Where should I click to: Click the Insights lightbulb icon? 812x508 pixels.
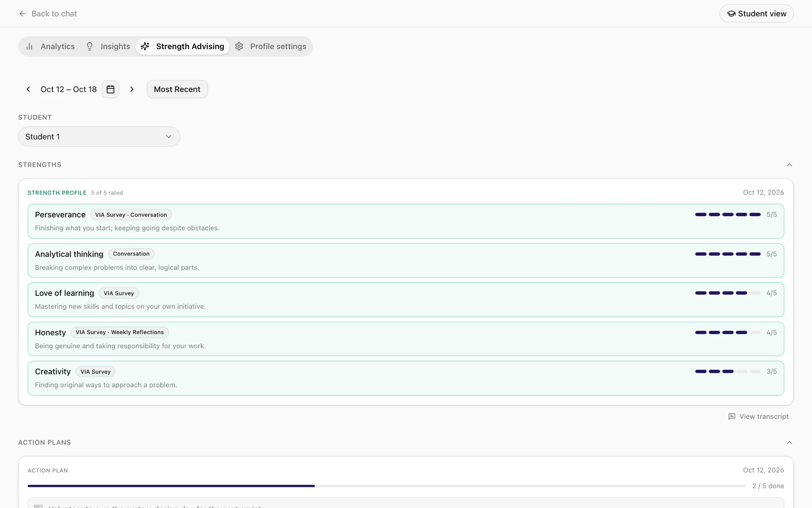pyautogui.click(x=90, y=46)
